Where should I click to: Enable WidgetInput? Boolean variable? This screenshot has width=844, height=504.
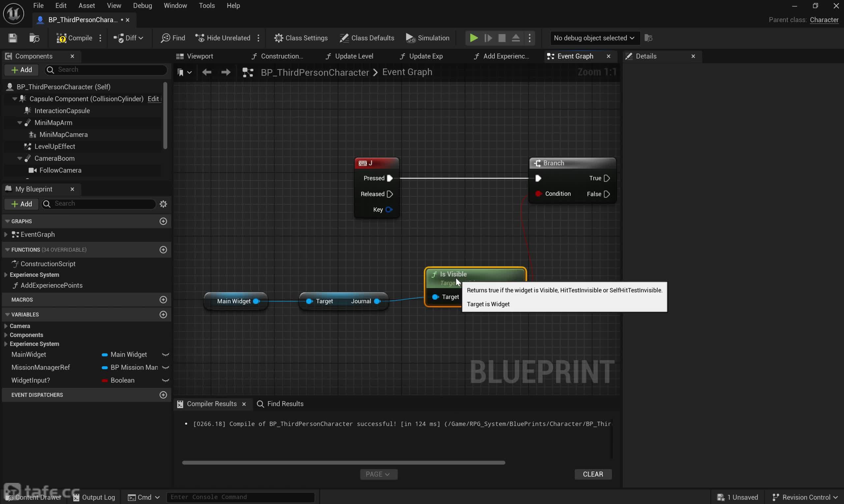pos(166,380)
